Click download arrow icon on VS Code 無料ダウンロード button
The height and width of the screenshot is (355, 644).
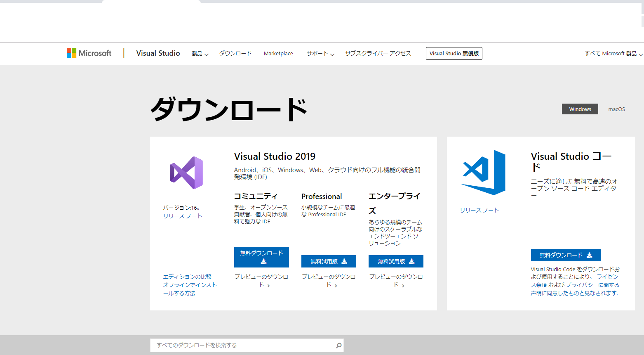[590, 255]
